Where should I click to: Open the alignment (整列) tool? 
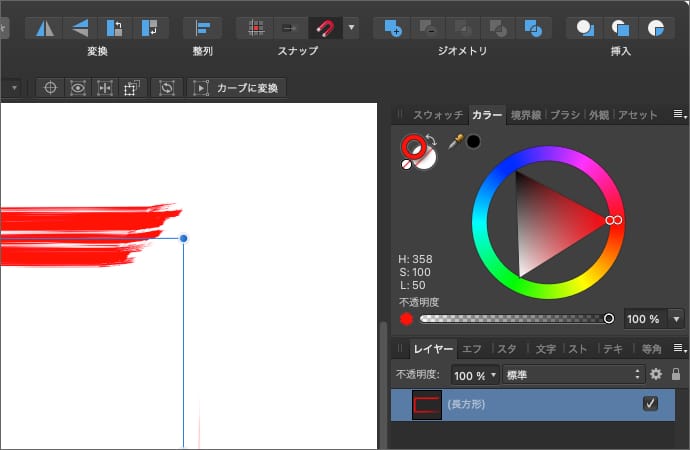coord(202,27)
